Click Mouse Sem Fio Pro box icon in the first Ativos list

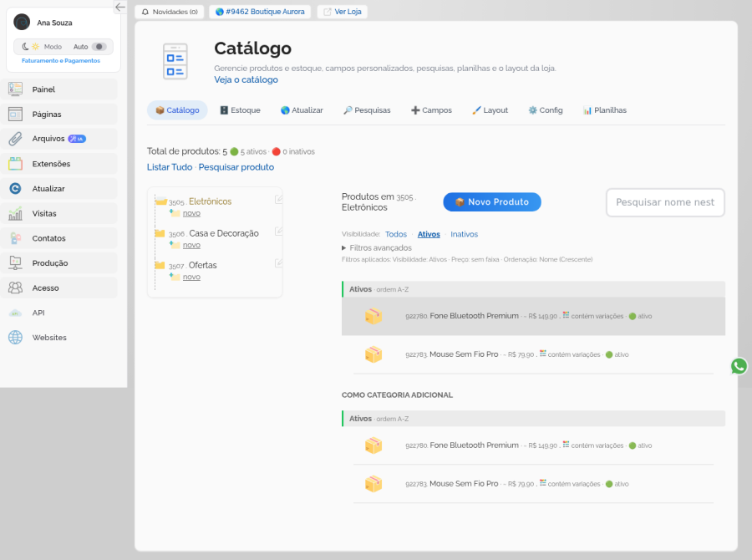click(373, 354)
